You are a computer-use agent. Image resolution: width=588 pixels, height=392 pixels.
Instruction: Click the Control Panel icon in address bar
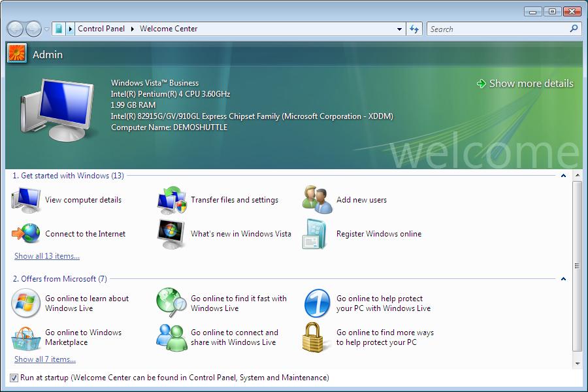tap(59, 29)
